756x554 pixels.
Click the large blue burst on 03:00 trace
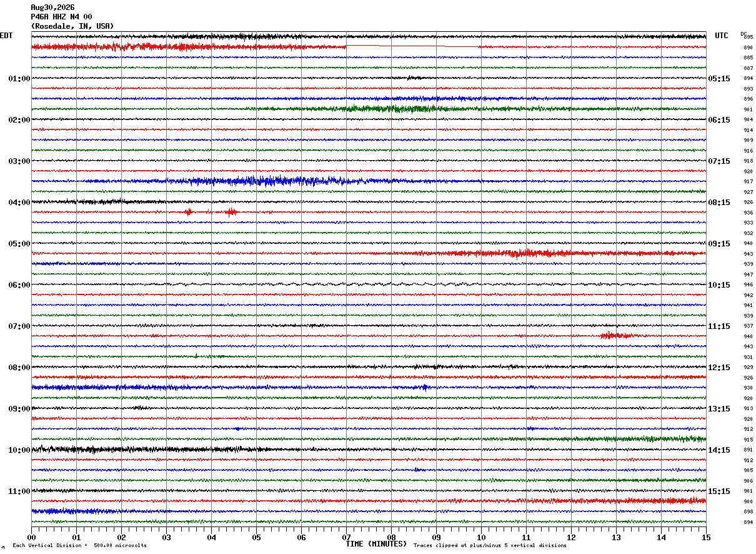pos(262,181)
